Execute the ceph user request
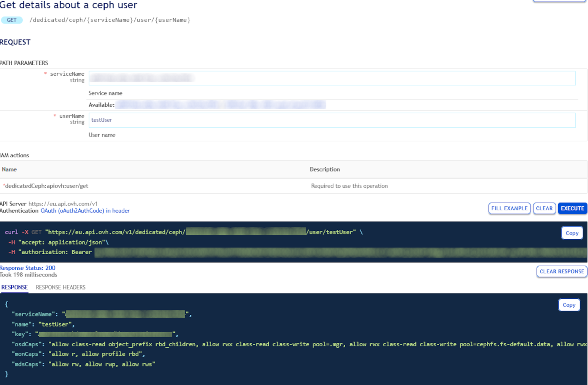This screenshot has width=588, height=385. 572,208
